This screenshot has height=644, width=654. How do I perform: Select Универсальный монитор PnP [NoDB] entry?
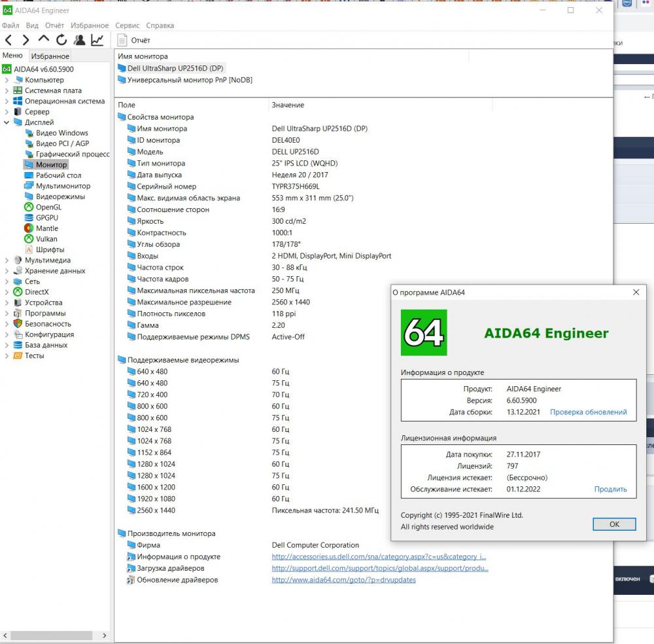[x=185, y=80]
